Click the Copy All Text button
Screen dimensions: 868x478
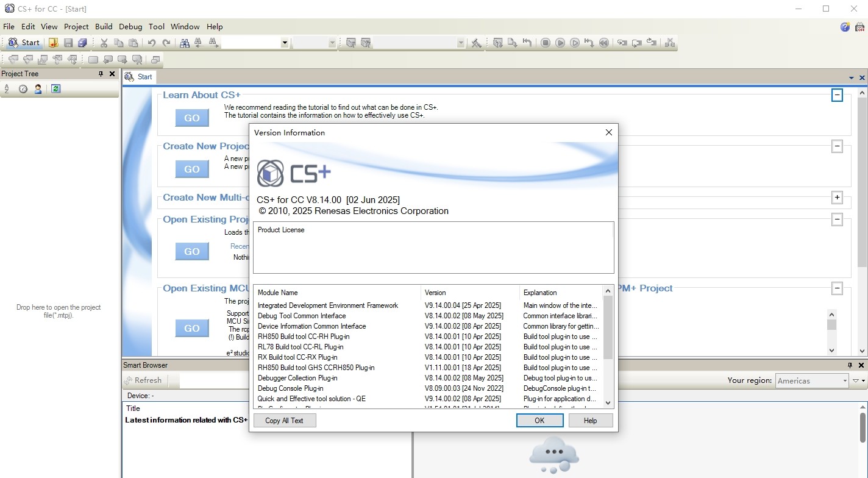(x=283, y=421)
